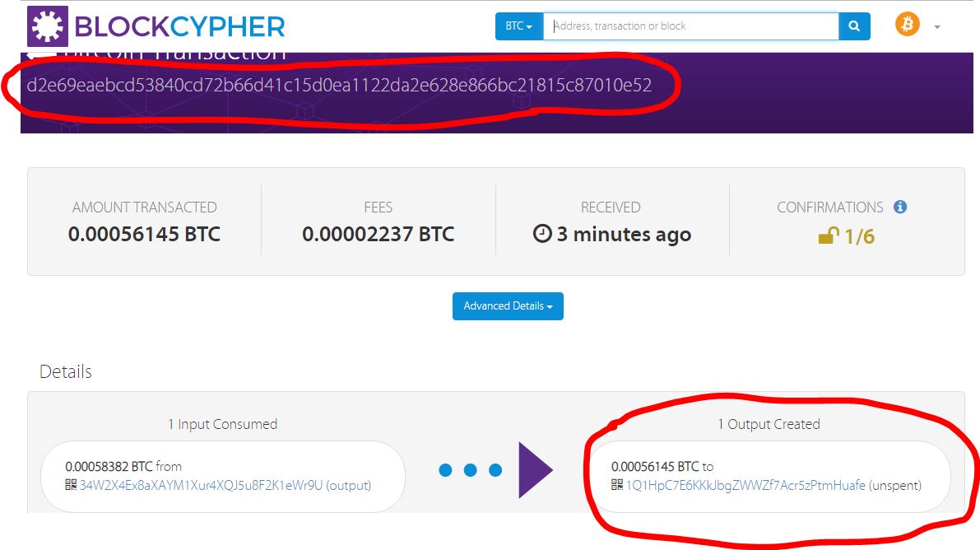Click the purple arrow between input and output

(536, 470)
